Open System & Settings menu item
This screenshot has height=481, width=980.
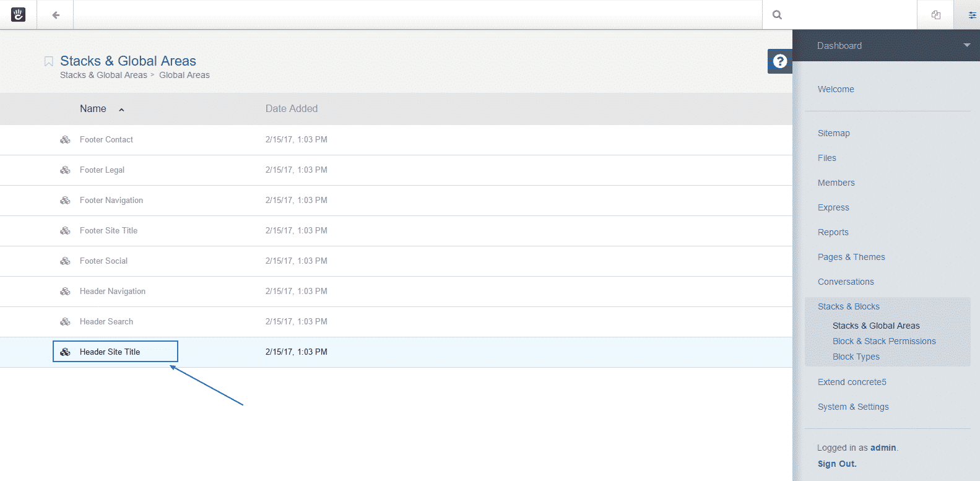(x=853, y=407)
